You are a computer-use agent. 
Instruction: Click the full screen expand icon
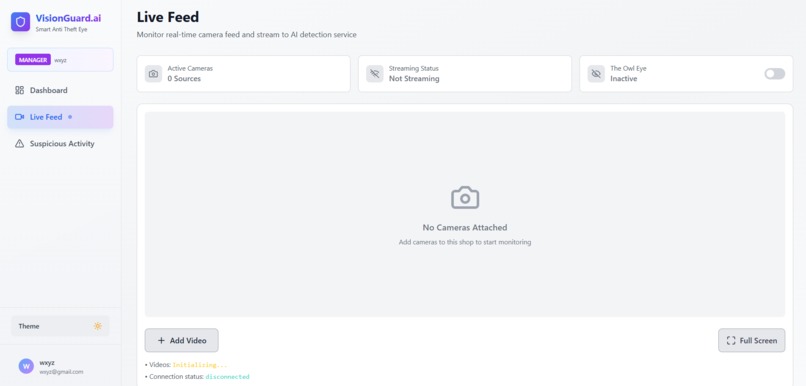[731, 340]
